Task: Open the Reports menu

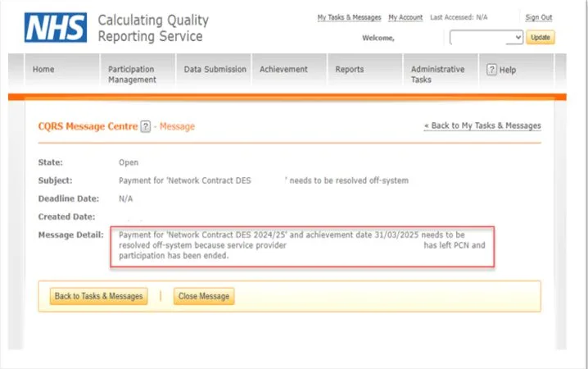Action: (x=350, y=70)
